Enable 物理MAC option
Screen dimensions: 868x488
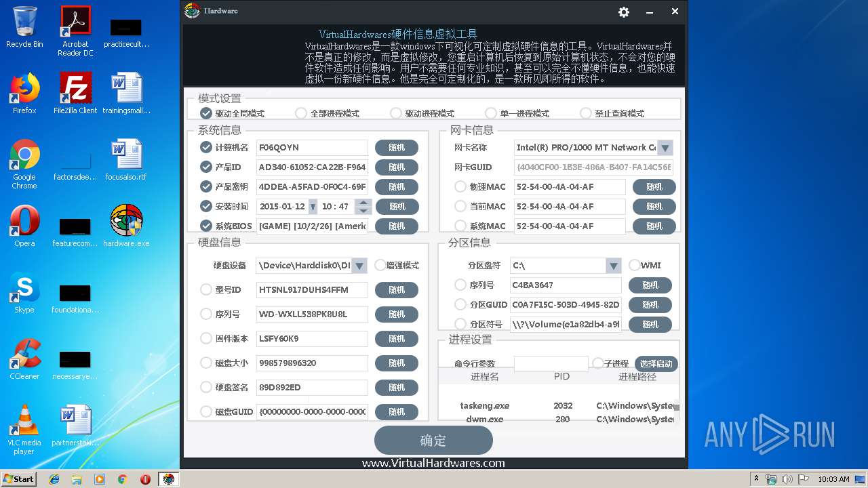(x=460, y=186)
